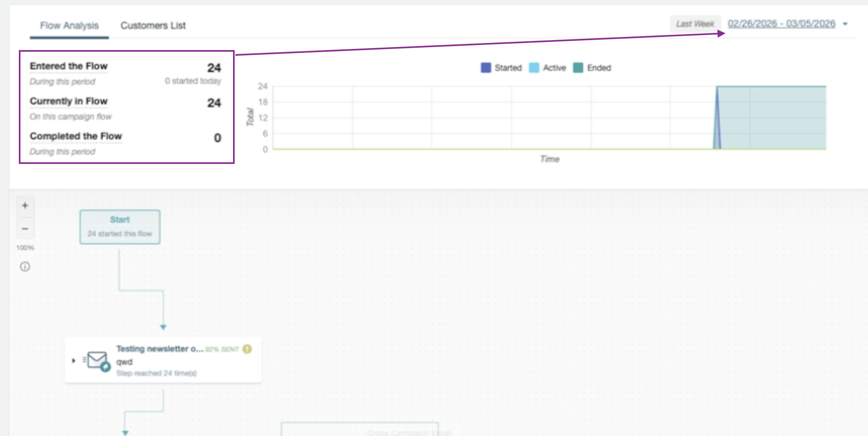Click the email envelope icon on newsletter step
This screenshot has height=436, width=868.
point(97,359)
